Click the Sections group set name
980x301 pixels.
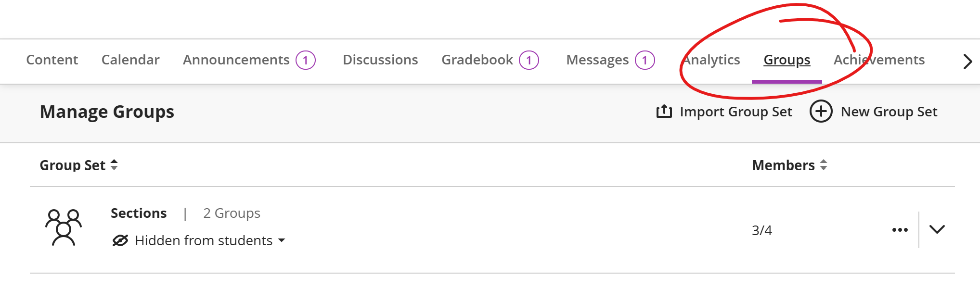(x=139, y=213)
